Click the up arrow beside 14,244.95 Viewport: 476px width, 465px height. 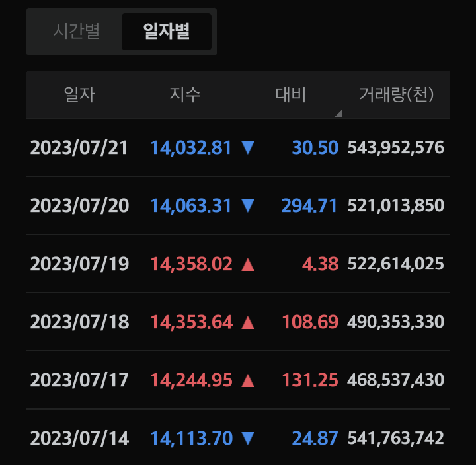tap(248, 380)
